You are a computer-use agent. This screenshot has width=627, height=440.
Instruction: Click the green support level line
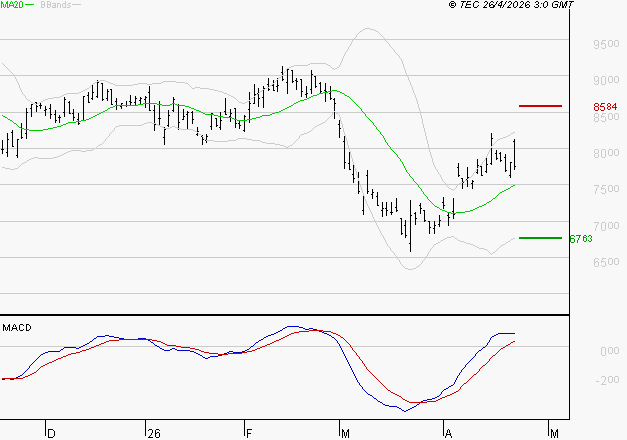click(x=540, y=238)
